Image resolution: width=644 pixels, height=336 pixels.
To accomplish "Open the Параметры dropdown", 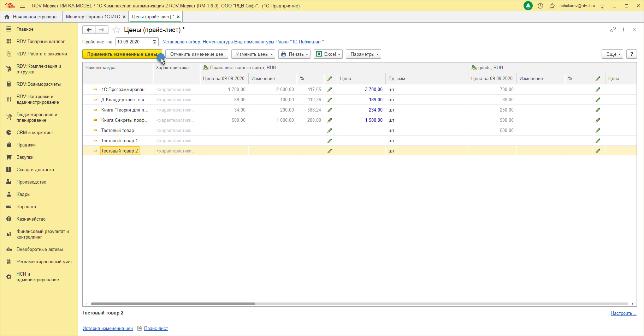I will pyautogui.click(x=363, y=54).
